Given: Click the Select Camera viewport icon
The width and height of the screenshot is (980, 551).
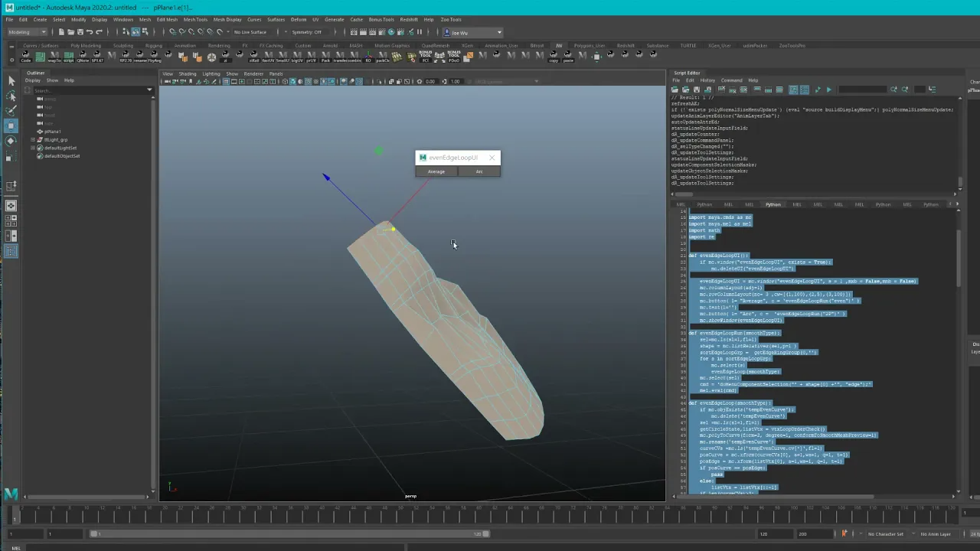Looking at the screenshot, I should pyautogui.click(x=166, y=81).
